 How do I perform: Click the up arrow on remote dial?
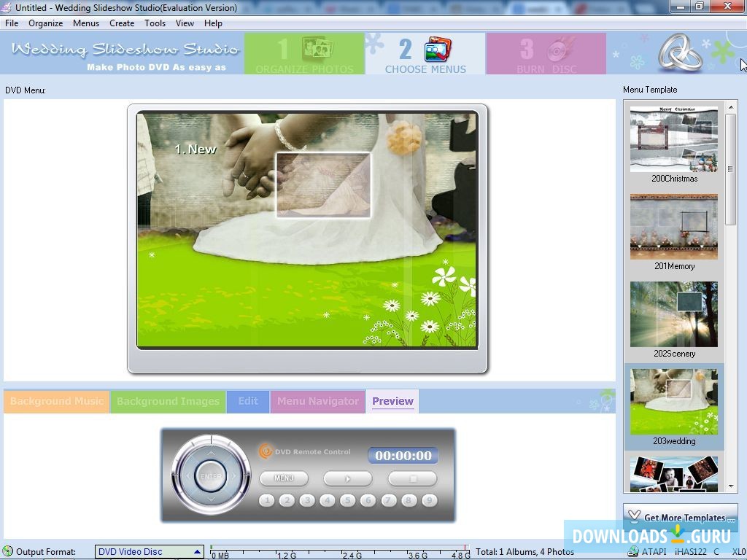[x=211, y=453]
